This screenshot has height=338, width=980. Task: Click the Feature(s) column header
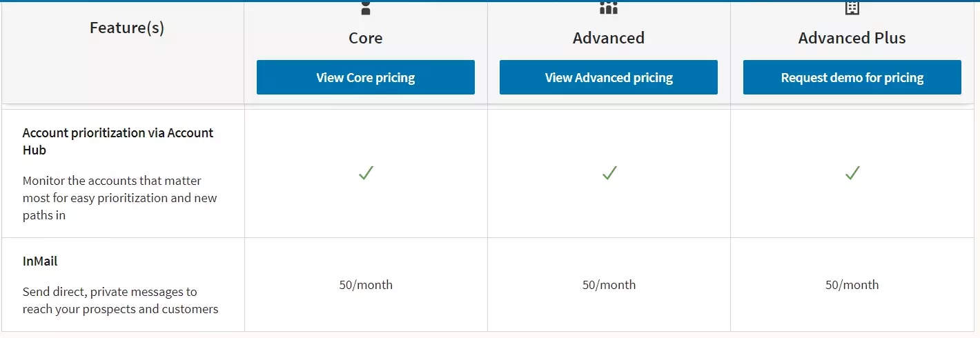tap(127, 28)
